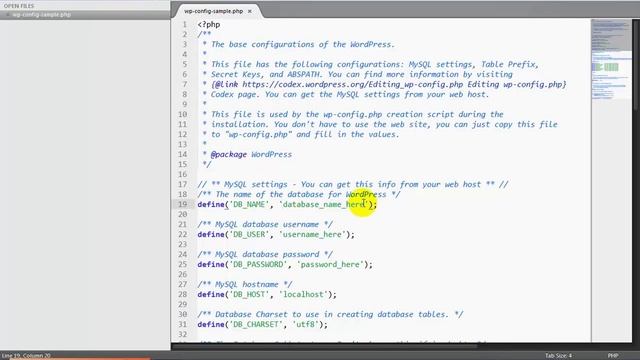Viewport: 640px width, 360px height.
Task: Click the @link tag on line 7
Action: click(x=227, y=84)
